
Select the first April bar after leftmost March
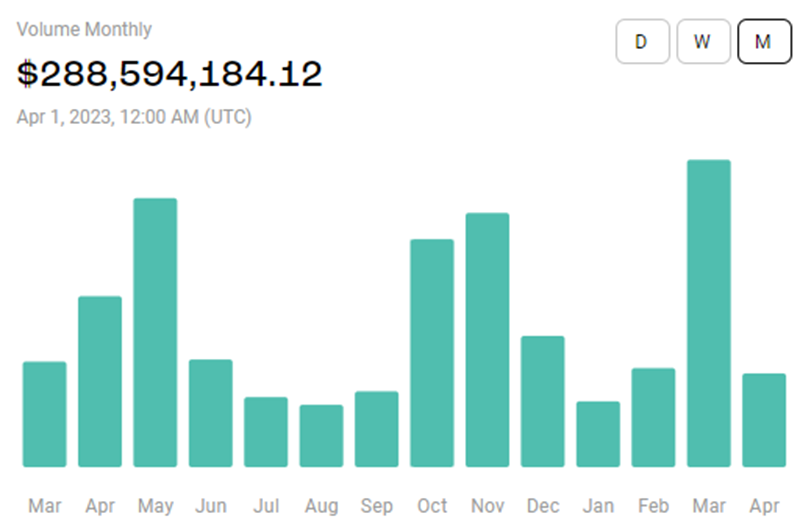100,381
